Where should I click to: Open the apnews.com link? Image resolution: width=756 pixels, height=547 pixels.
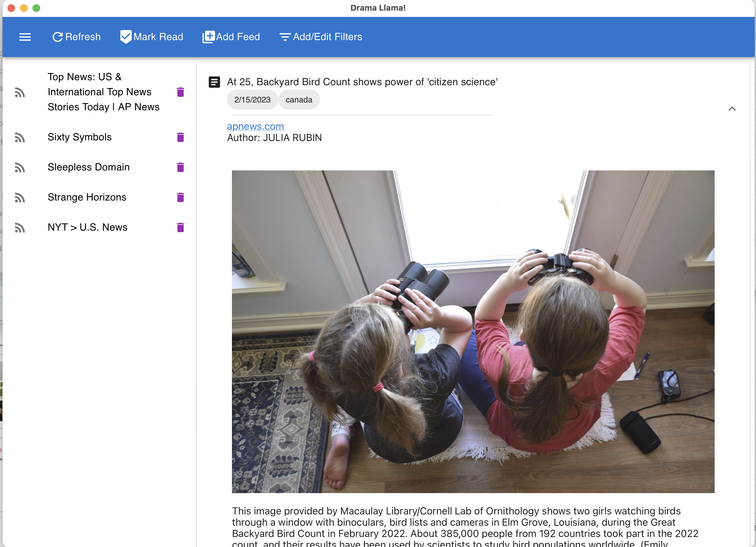pos(255,126)
